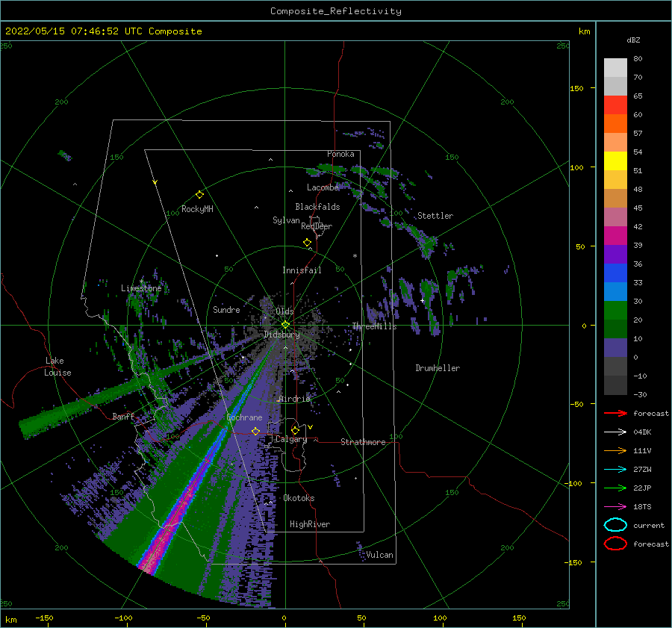Click the RedDeer city label

point(317,226)
